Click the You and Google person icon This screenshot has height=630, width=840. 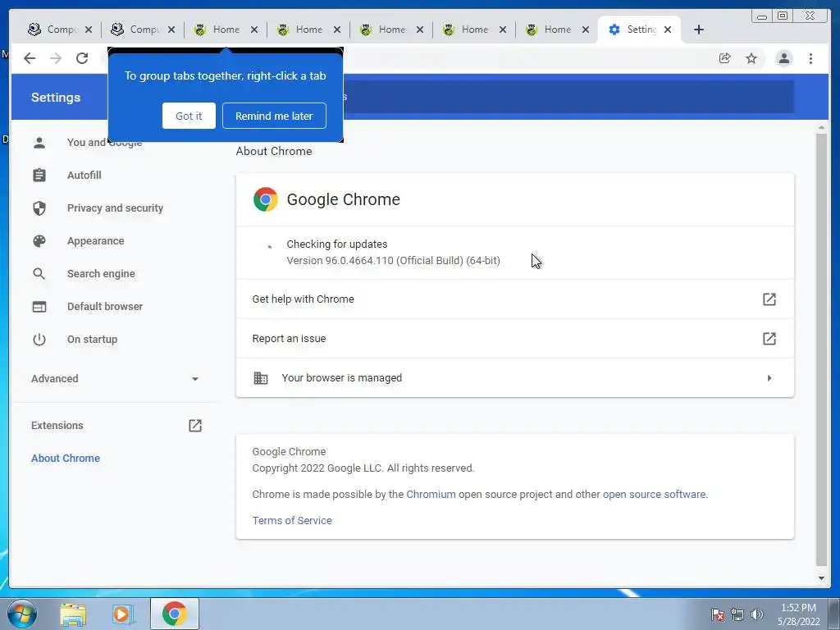(x=39, y=143)
